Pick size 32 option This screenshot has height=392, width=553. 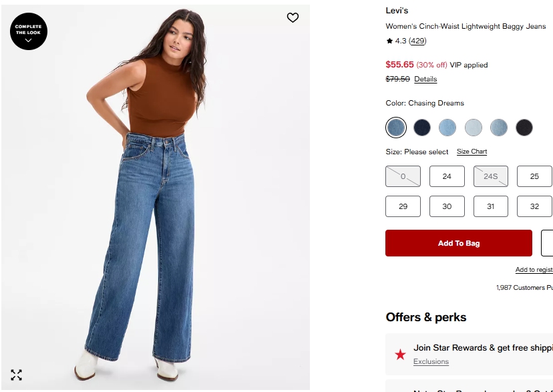pyautogui.click(x=534, y=206)
